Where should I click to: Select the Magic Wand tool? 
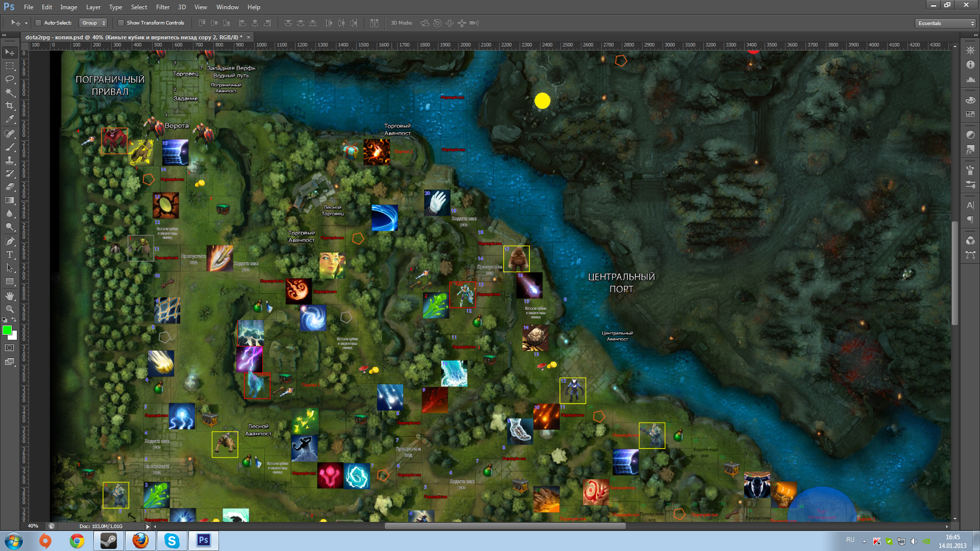[x=10, y=92]
